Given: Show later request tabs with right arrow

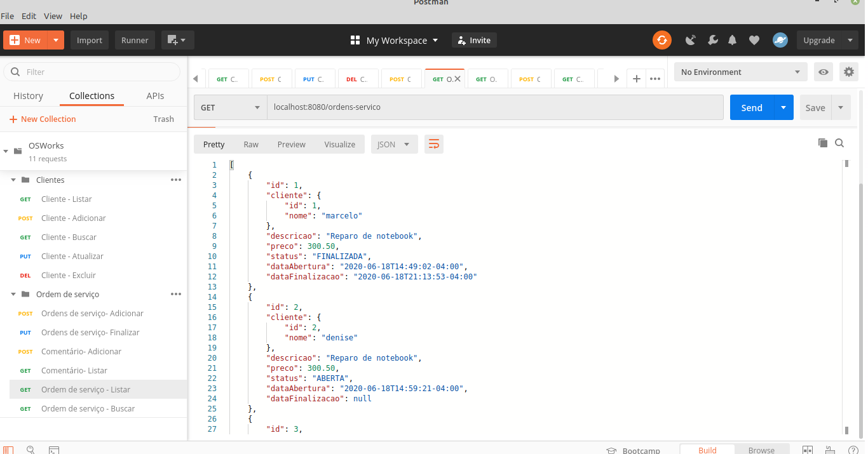Looking at the screenshot, I should click(x=616, y=79).
